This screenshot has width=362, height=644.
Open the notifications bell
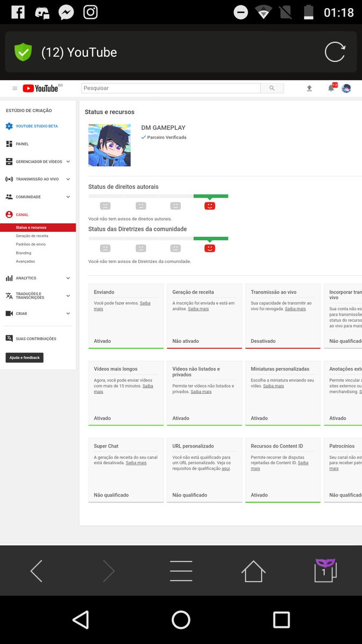331,88
